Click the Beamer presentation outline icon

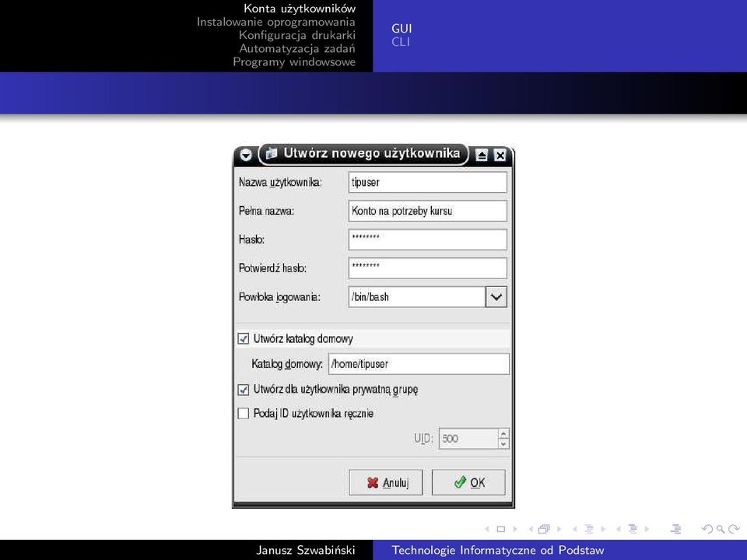pyautogui.click(x=675, y=529)
